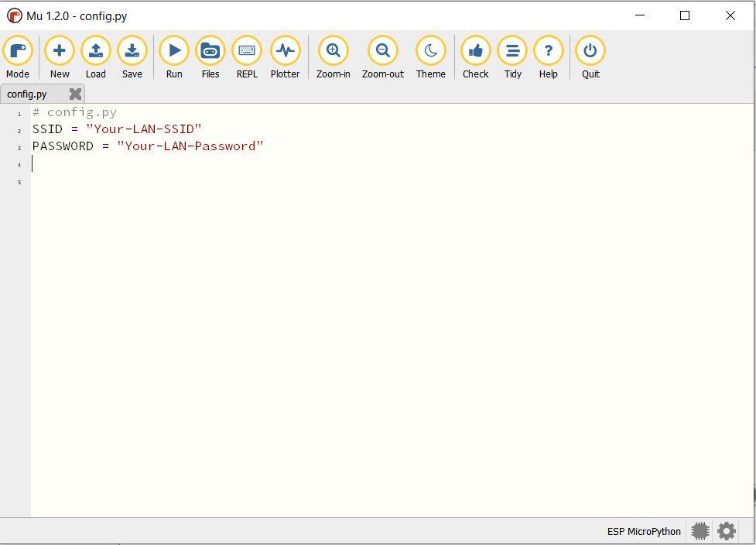The image size is (756, 545).
Task: Open Mu administration gear settings
Action: click(x=727, y=531)
